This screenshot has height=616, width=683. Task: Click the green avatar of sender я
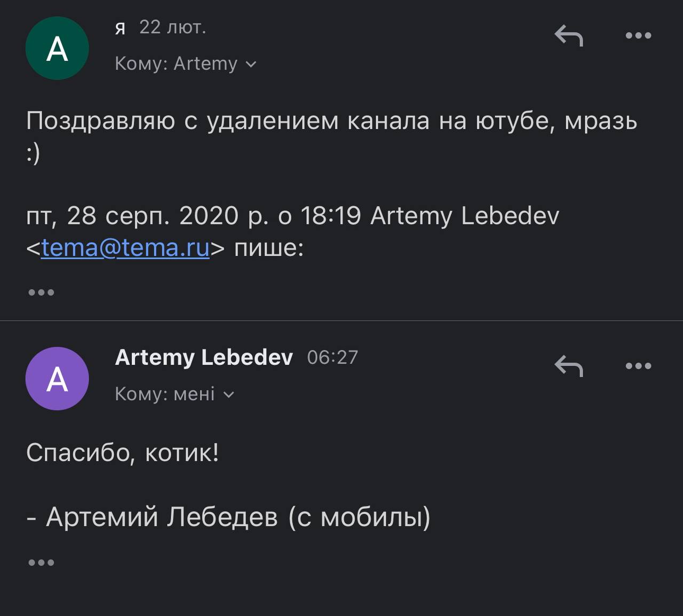pos(57,49)
